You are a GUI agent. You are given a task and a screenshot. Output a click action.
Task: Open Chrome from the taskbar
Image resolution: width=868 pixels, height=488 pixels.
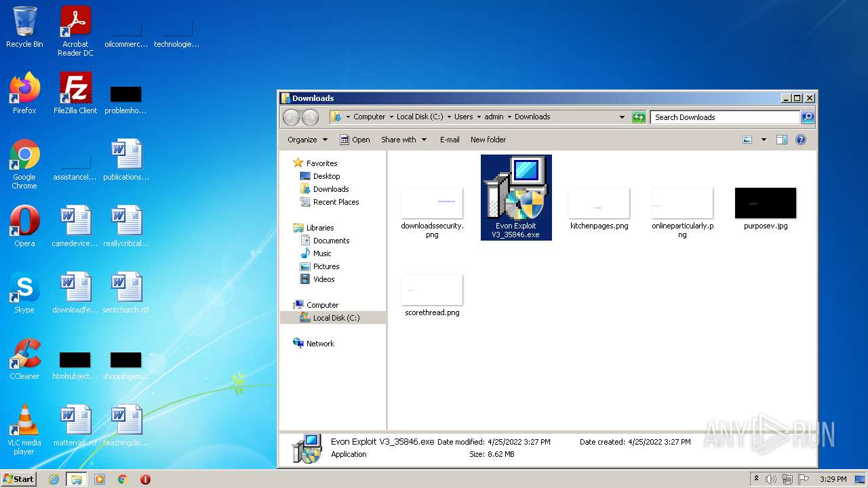click(123, 479)
